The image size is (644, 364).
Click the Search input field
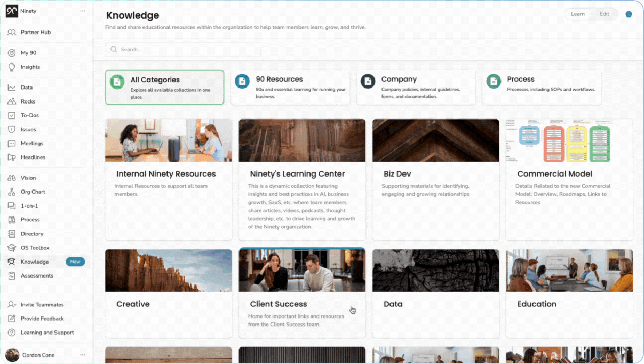pos(183,50)
